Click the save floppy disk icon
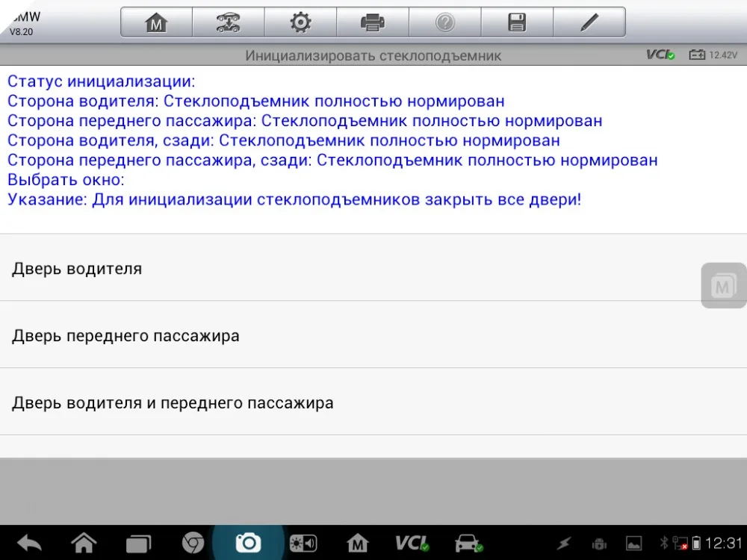This screenshot has width=747, height=560. tap(517, 22)
